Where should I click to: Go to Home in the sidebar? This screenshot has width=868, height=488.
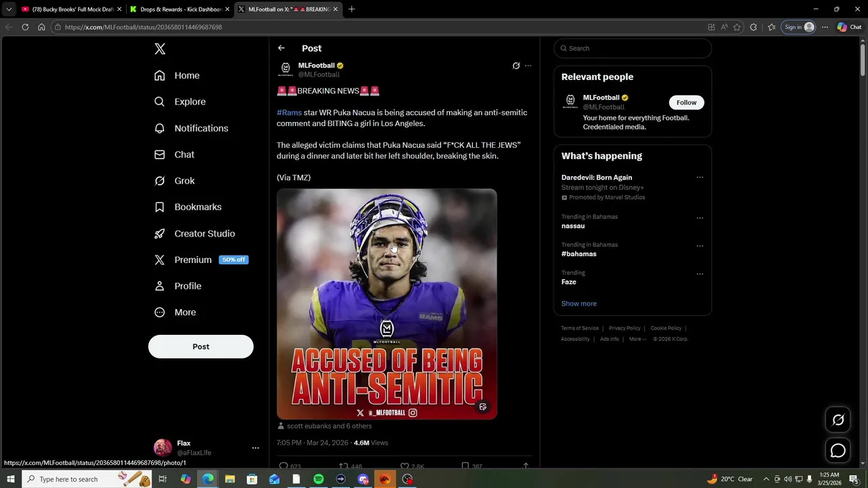pyautogui.click(x=177, y=75)
